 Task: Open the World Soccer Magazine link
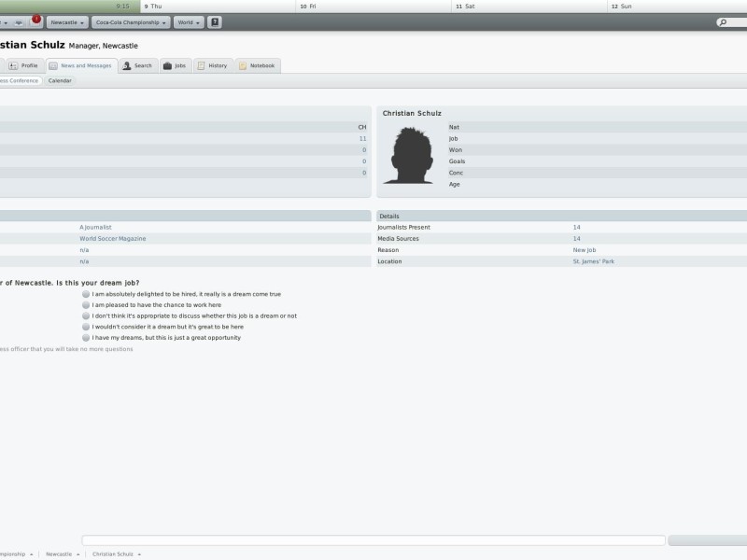tap(111, 238)
